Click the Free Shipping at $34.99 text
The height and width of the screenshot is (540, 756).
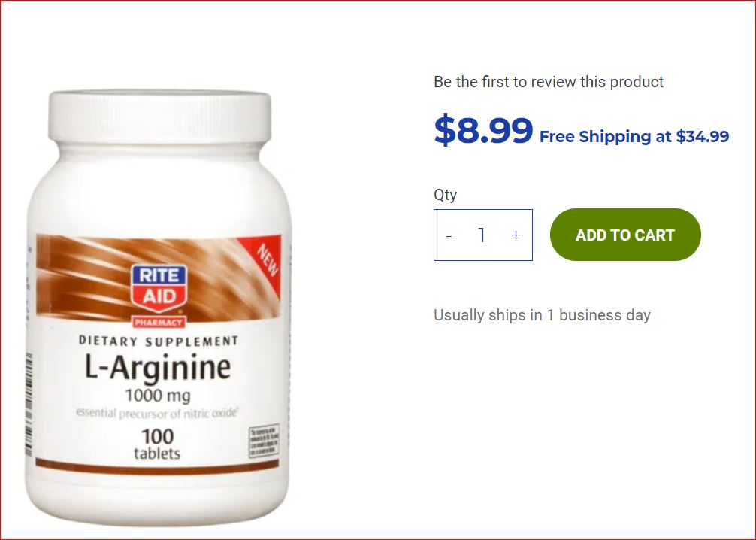pos(634,137)
